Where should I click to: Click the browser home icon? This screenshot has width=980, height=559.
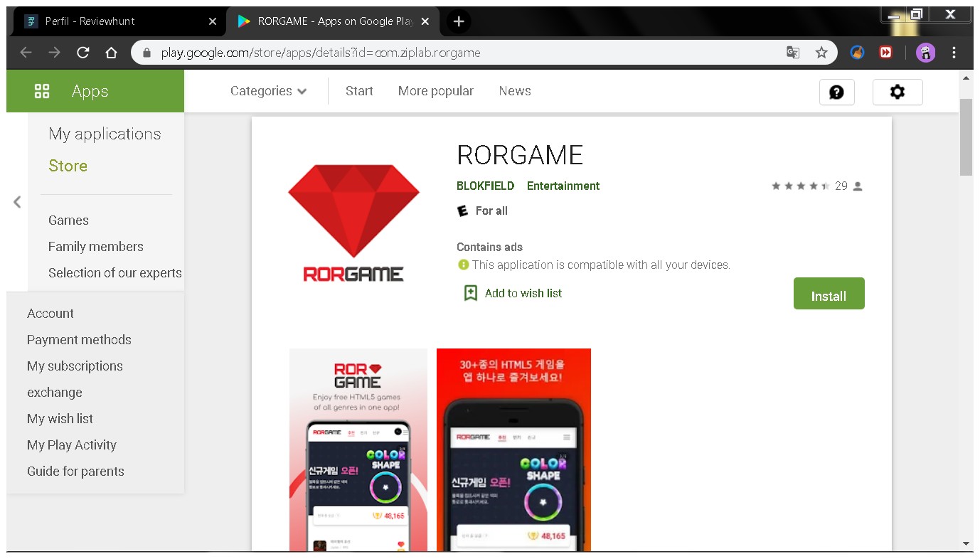(x=110, y=52)
